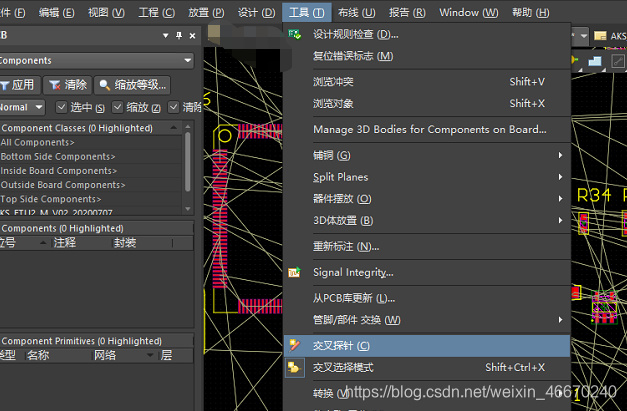Pin the PCB panel with pushpin icon
Image resolution: width=627 pixels, height=411 pixels.
(180, 34)
